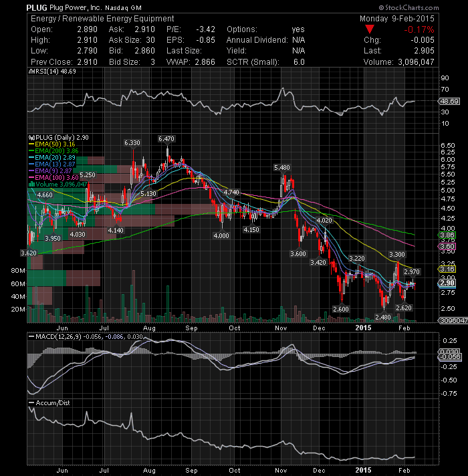Click the EMA(100) 3.60 legend entry
Screen dimensions: 468x476
click(53, 178)
